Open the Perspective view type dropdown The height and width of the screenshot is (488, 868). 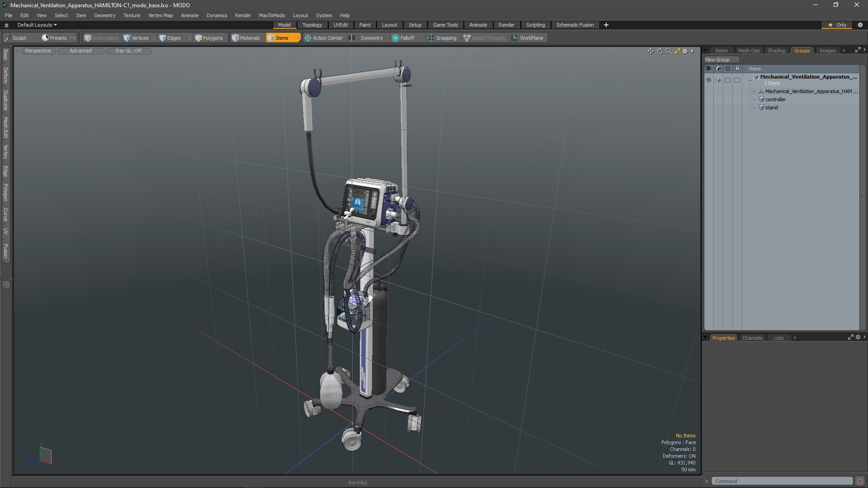[38, 51]
